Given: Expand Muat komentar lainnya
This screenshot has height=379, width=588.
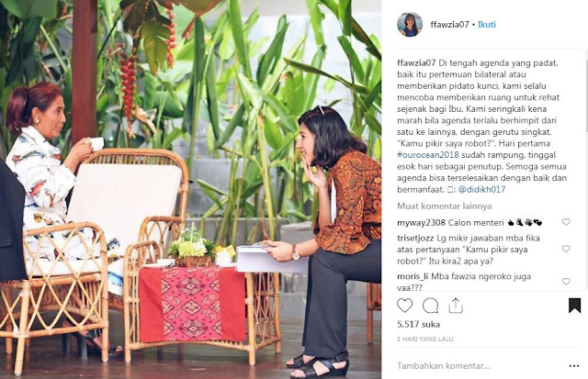Looking at the screenshot, I should click(445, 206).
